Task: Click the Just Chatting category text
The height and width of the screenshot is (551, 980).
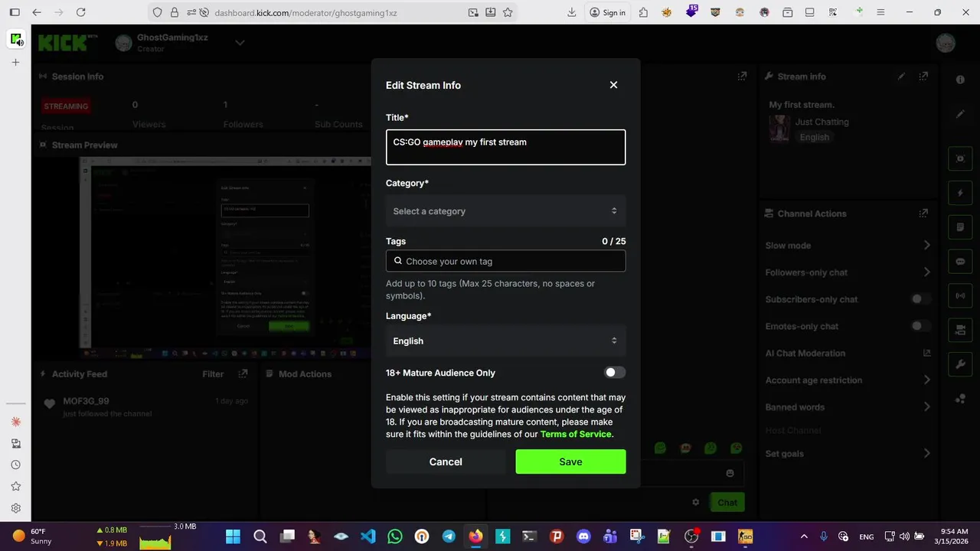Action: tap(822, 122)
